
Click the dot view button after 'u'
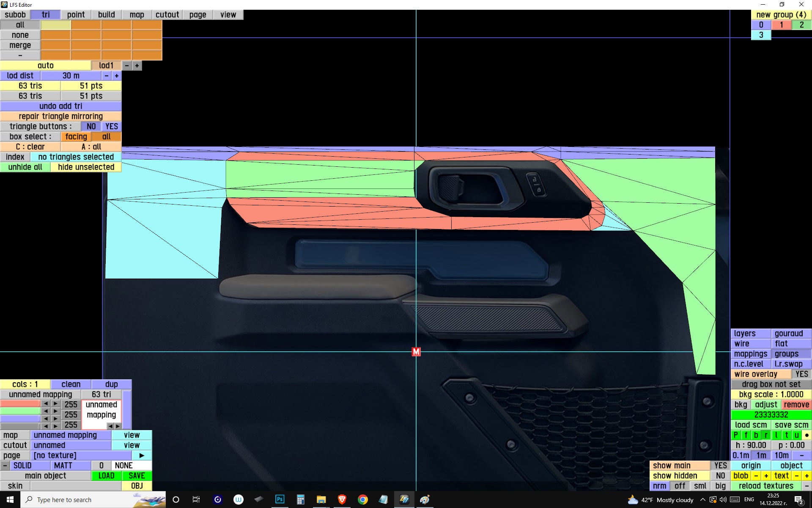point(807,435)
